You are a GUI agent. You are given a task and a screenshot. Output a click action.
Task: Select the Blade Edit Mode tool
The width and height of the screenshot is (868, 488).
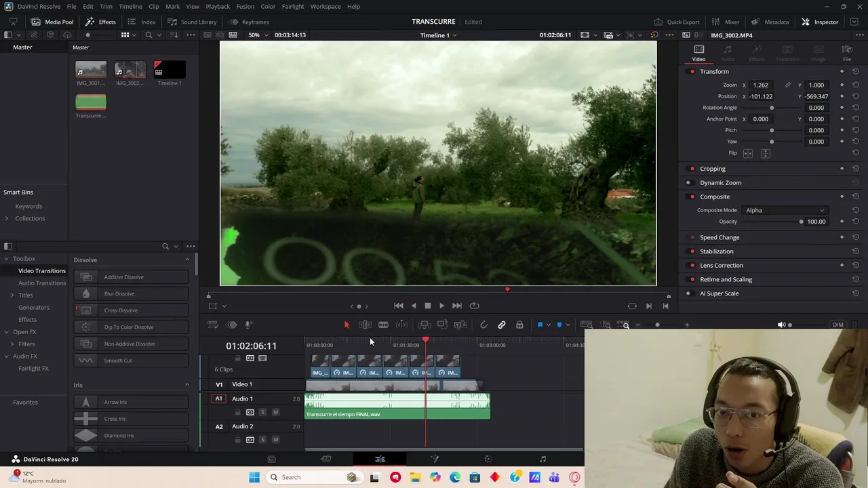click(383, 325)
